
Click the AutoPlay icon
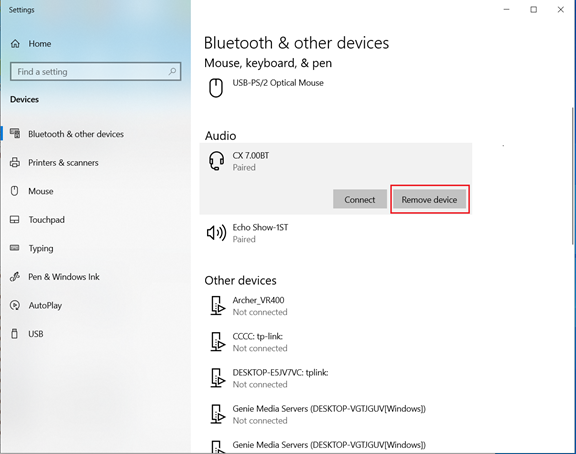coord(15,305)
